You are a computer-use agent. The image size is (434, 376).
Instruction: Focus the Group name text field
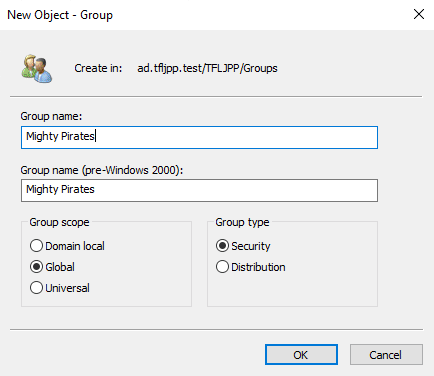199,137
